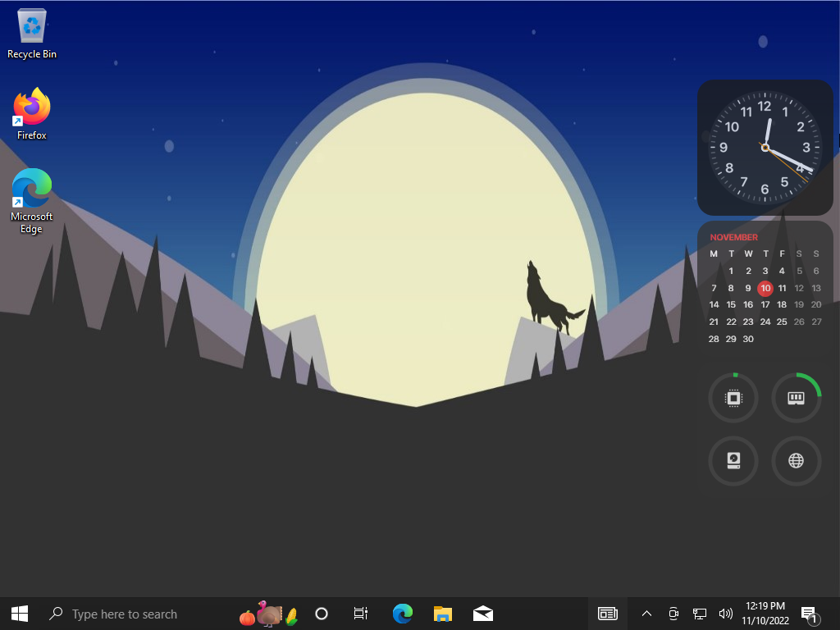Open the volume speaker tray icon
This screenshot has width=840, height=630.
coord(725,614)
